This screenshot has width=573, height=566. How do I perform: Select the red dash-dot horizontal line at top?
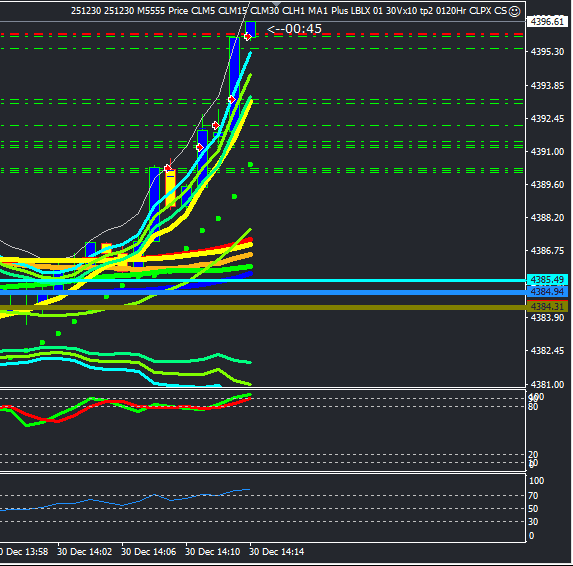click(263, 34)
